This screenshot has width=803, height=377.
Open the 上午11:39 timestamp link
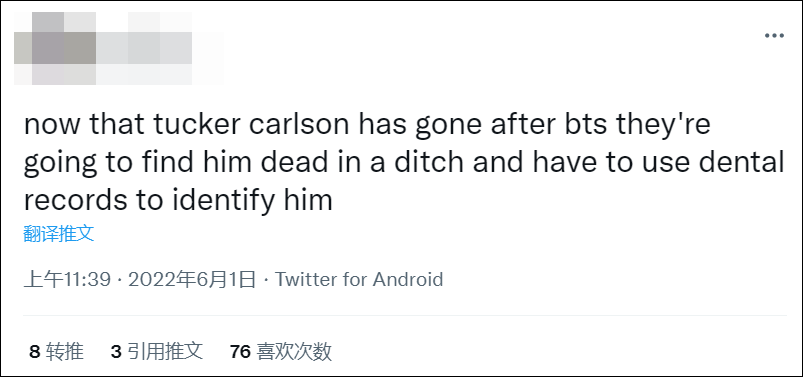click(67, 280)
